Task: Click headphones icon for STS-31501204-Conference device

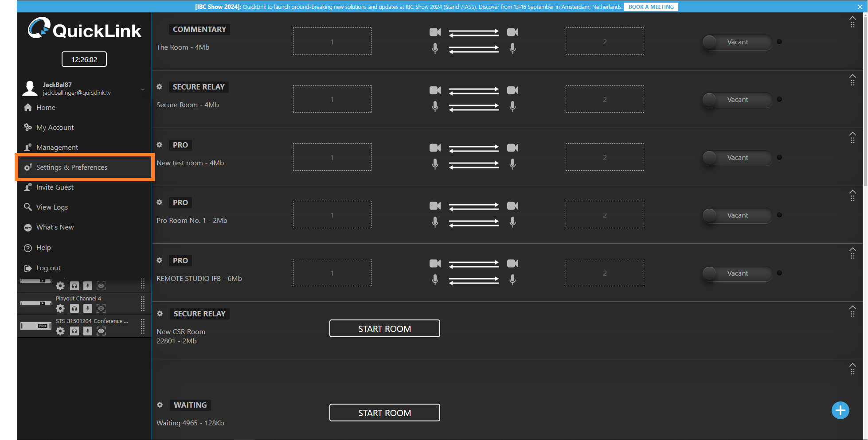Action: coord(74,331)
